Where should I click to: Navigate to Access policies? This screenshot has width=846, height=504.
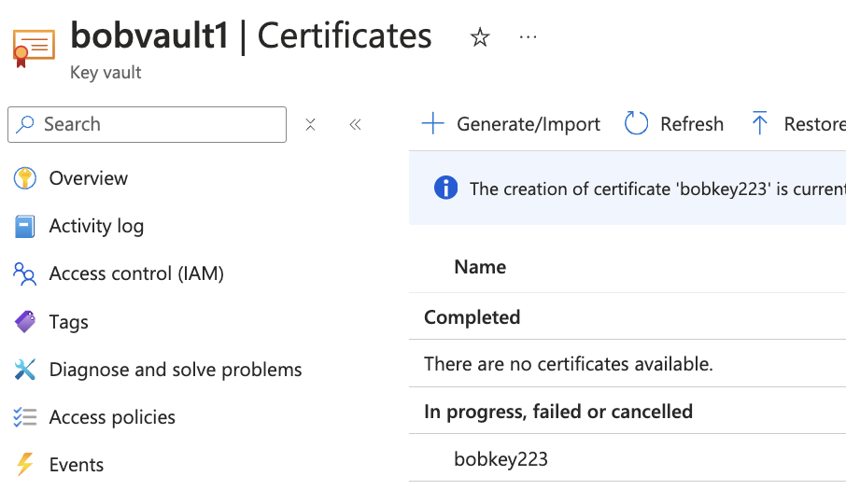(112, 417)
